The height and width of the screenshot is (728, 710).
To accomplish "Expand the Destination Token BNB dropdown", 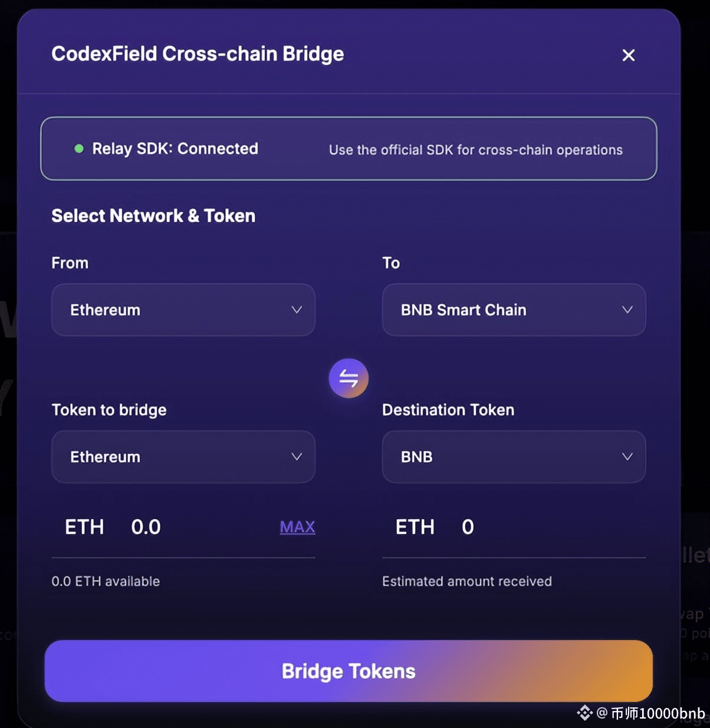I will tap(514, 457).
